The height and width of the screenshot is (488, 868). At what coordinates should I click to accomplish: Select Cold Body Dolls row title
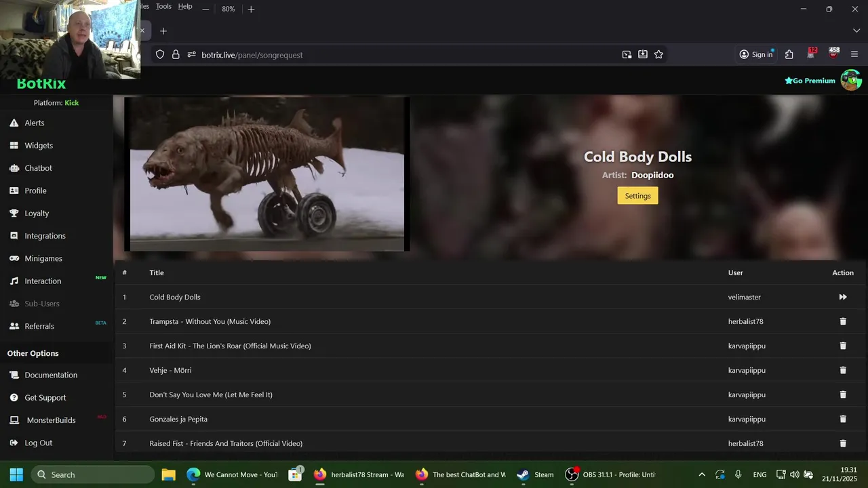tap(175, 297)
